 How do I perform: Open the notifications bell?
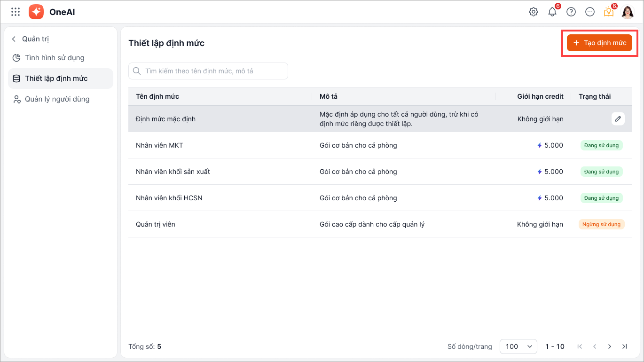click(552, 12)
